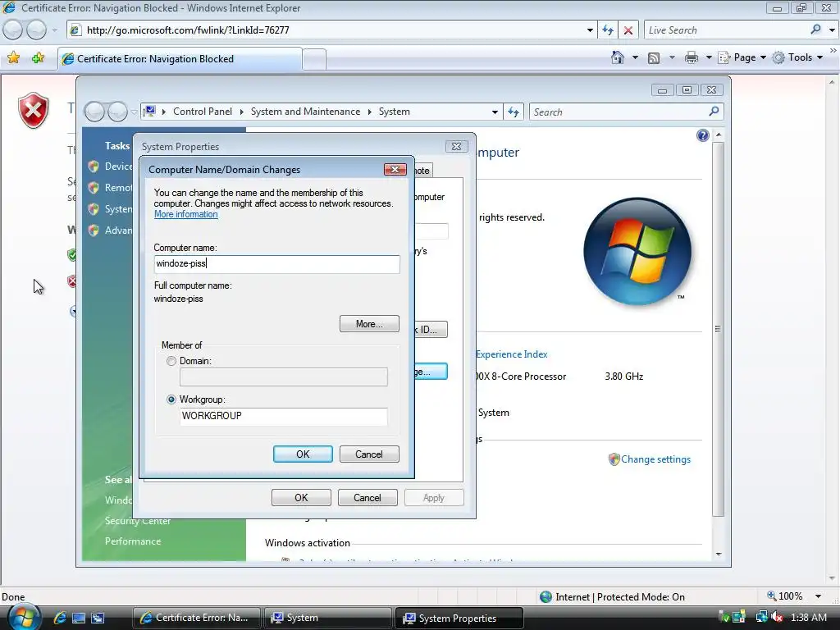Expand the recent pages dropdown in IE
The image size is (840, 630).
[x=54, y=30]
